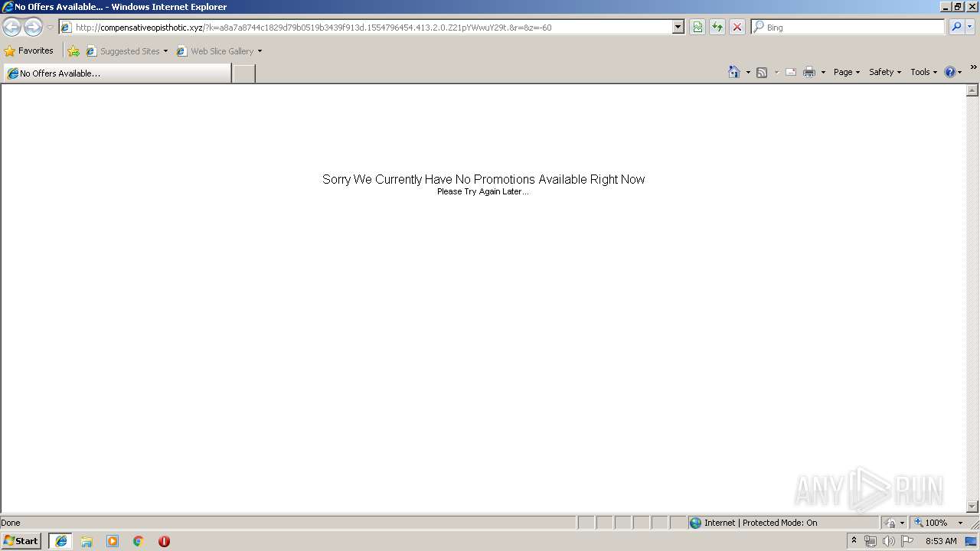The image size is (980, 551).
Task: Click the Home icon in command bar
Action: pyautogui.click(x=734, y=72)
